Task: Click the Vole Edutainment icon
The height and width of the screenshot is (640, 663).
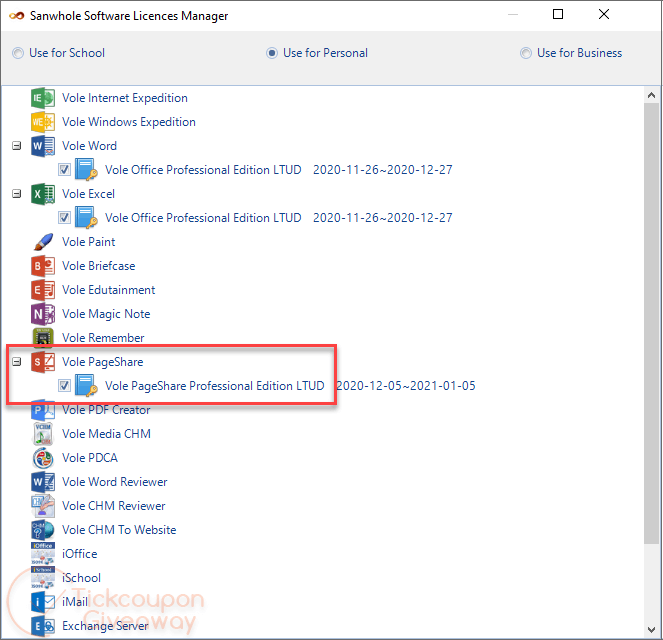Action: (x=43, y=290)
